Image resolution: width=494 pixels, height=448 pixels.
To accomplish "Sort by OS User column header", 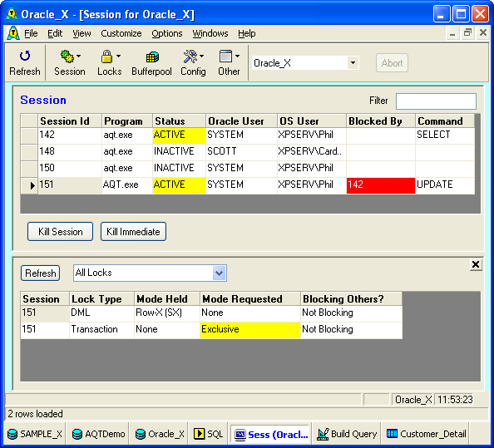I will point(312,121).
